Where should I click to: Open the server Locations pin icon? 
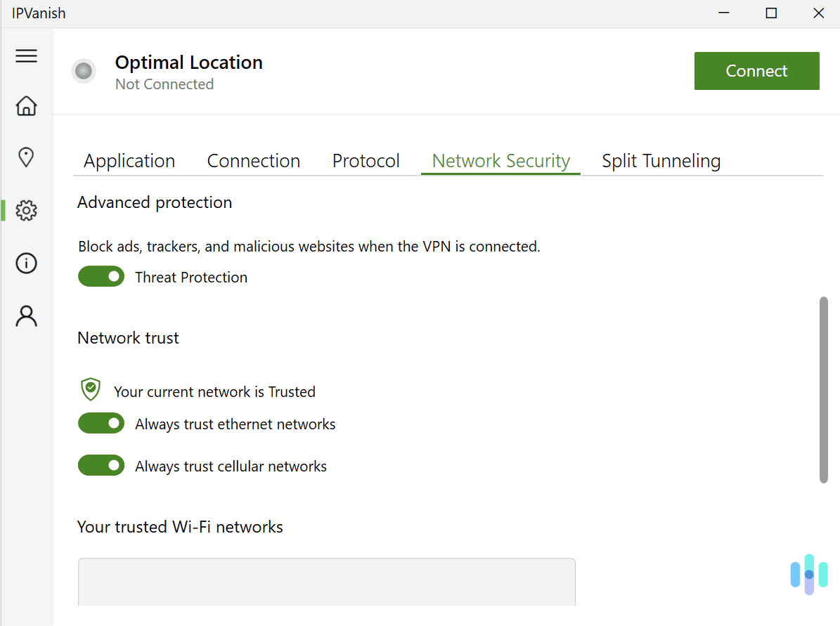(x=26, y=157)
